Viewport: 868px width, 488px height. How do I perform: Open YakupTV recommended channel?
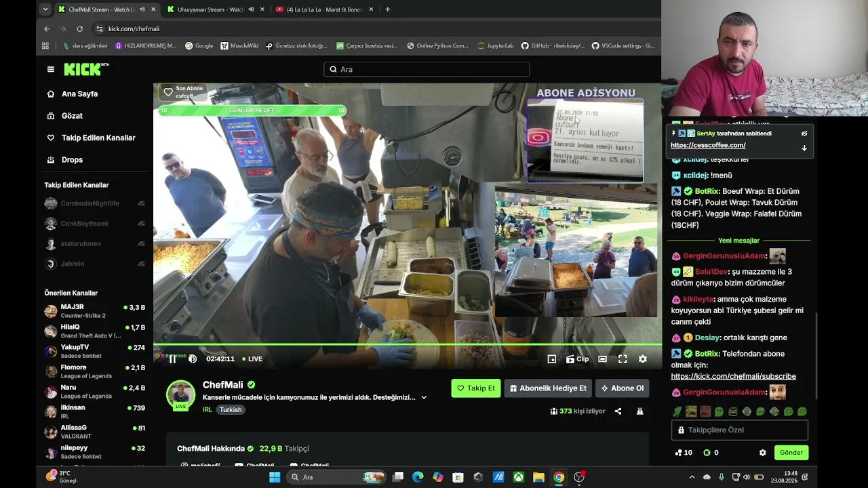tap(94, 351)
